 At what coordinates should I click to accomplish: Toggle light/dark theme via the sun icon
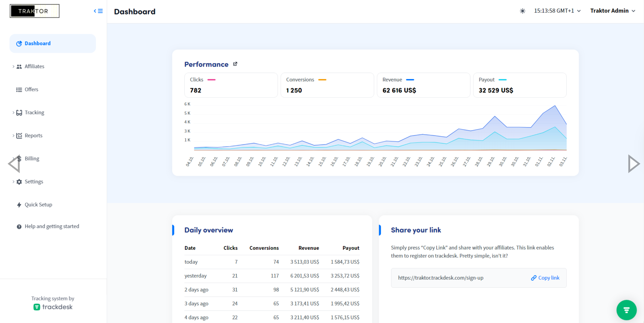pos(522,11)
